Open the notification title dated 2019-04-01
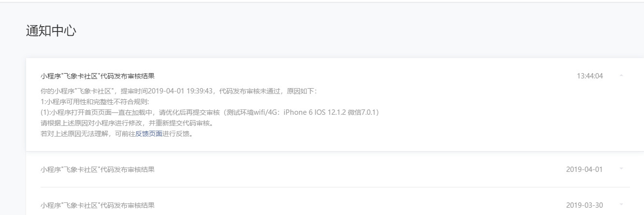The image size is (644, 215). coord(98,169)
